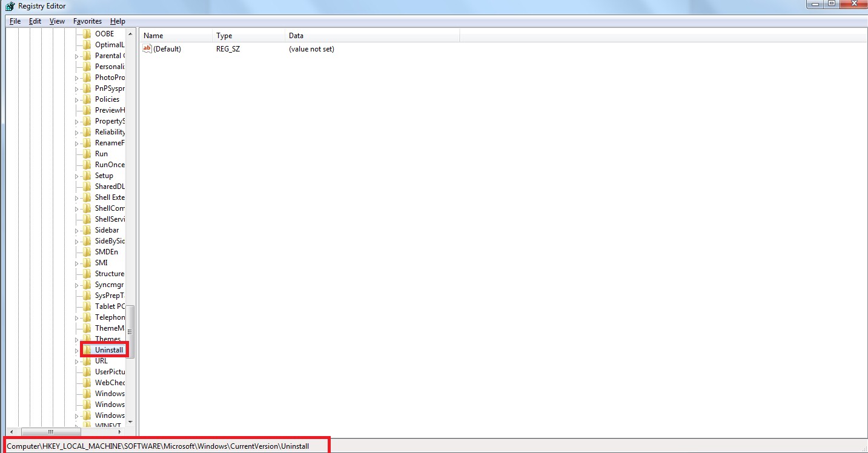This screenshot has width=868, height=453.
Task: Click the Registry Editor title bar icon
Action: 9,6
